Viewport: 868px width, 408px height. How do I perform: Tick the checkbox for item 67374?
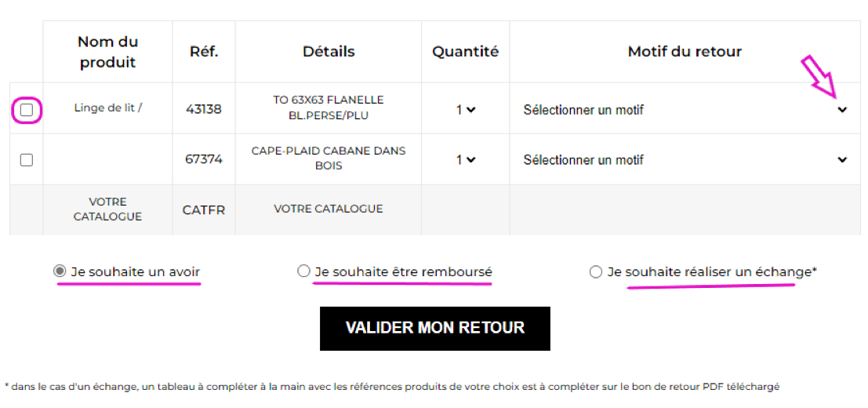(27, 160)
